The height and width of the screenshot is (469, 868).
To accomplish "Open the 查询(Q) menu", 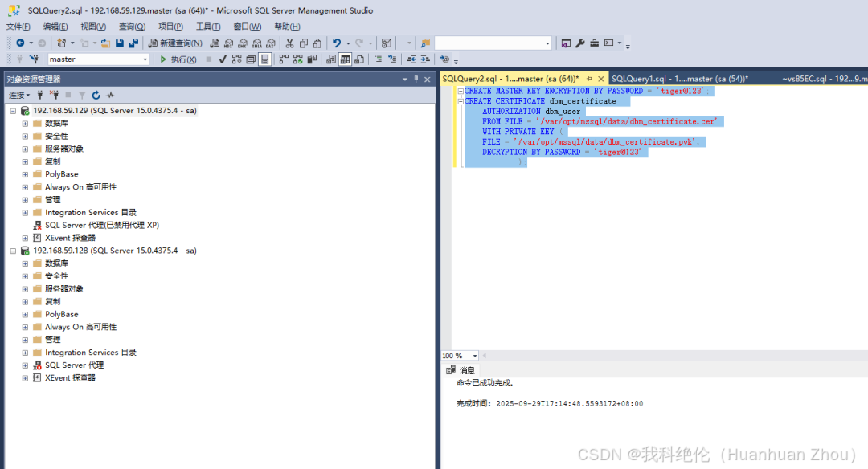I will click(133, 27).
